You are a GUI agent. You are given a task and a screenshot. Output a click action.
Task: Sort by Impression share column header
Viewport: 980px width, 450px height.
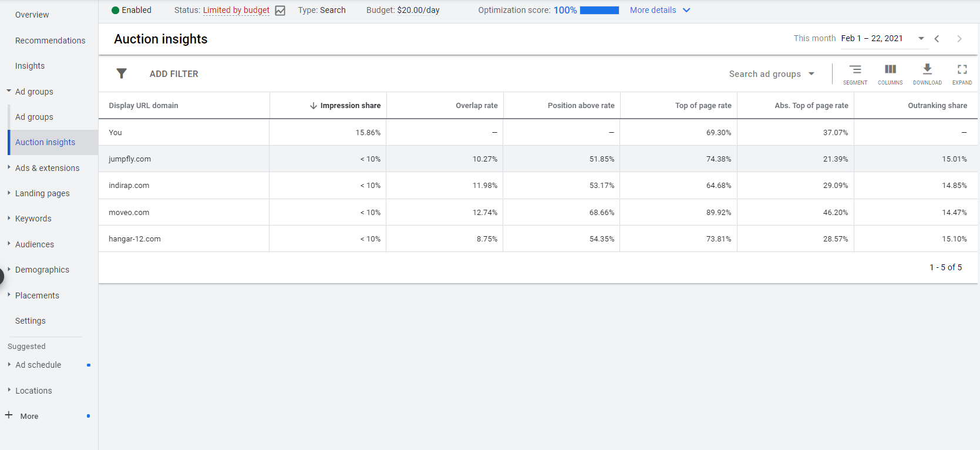click(350, 106)
